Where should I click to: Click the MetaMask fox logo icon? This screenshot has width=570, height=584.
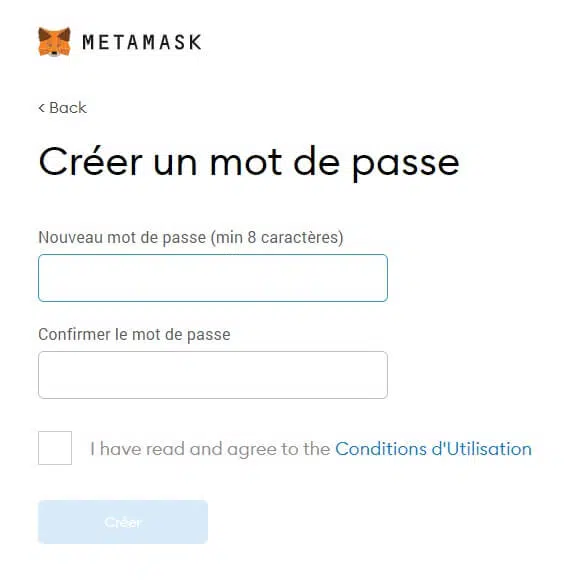(54, 42)
